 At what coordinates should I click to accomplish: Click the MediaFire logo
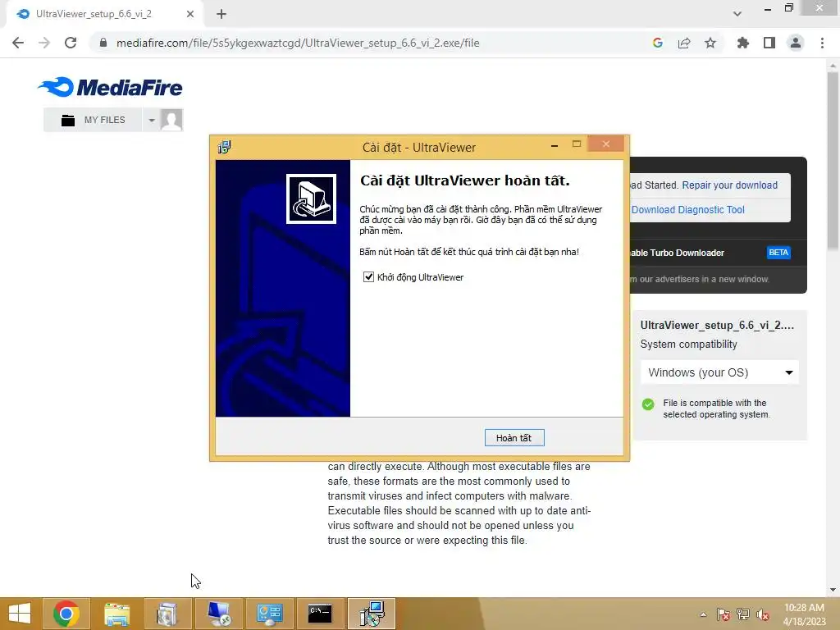click(x=111, y=87)
